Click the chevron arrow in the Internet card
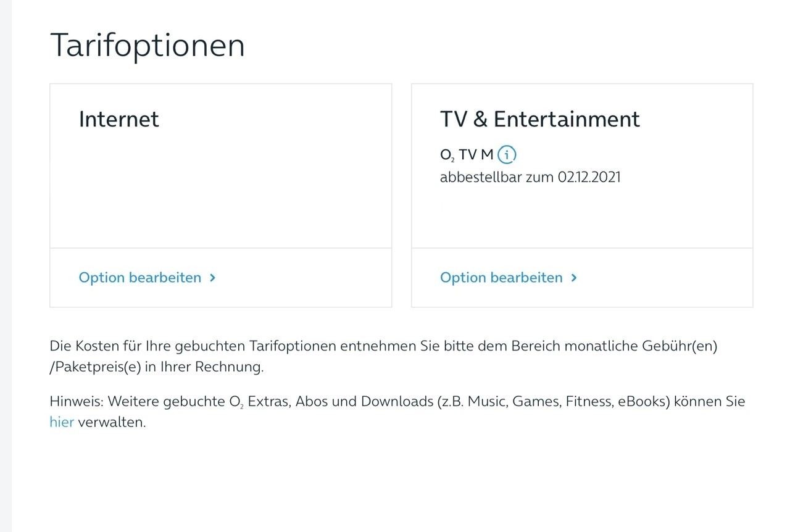 (212, 278)
